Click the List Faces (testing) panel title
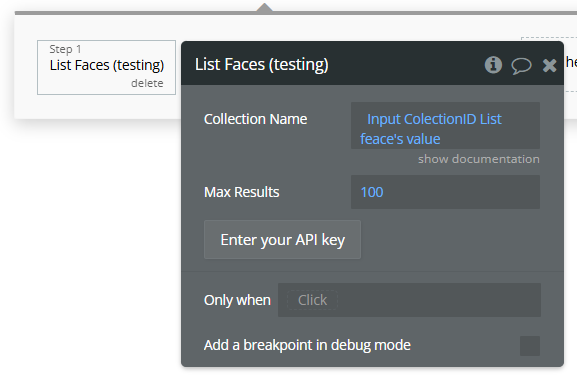The image size is (577, 387). pyautogui.click(x=262, y=64)
